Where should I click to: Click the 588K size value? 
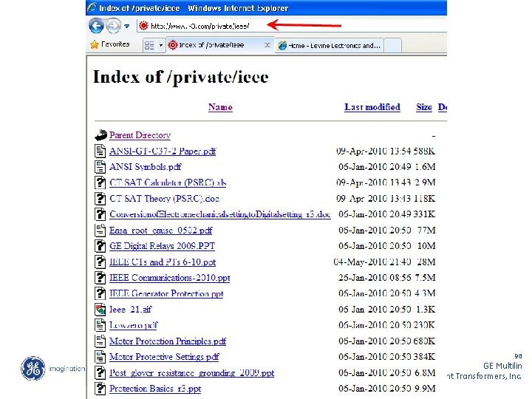pyautogui.click(x=424, y=151)
